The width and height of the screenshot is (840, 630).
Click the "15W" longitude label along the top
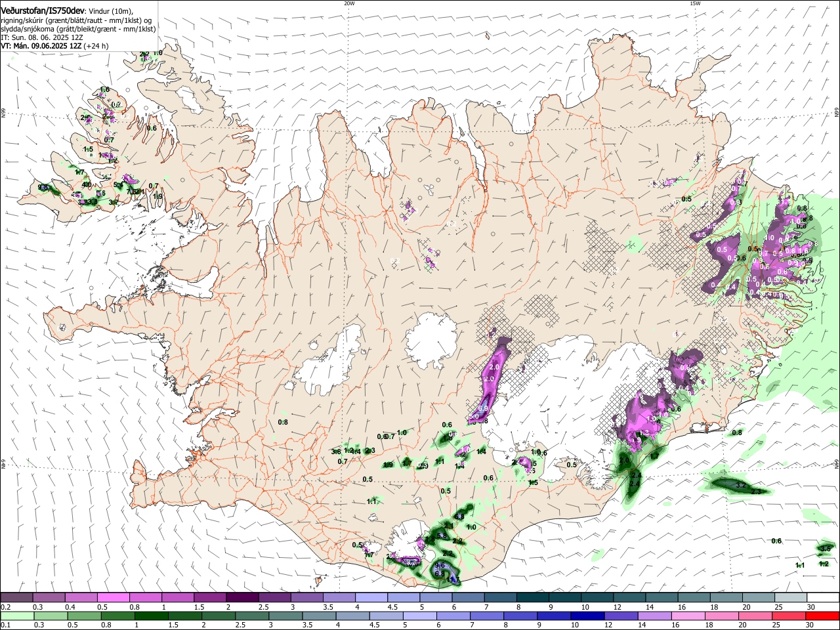click(x=695, y=3)
